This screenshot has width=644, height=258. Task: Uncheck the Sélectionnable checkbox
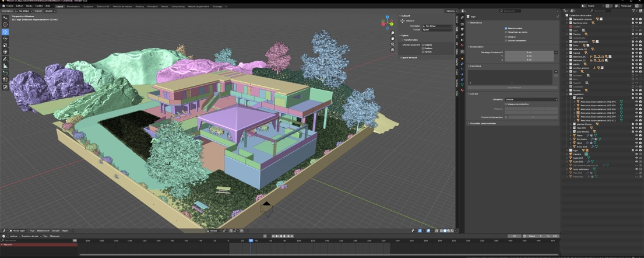(506, 28)
